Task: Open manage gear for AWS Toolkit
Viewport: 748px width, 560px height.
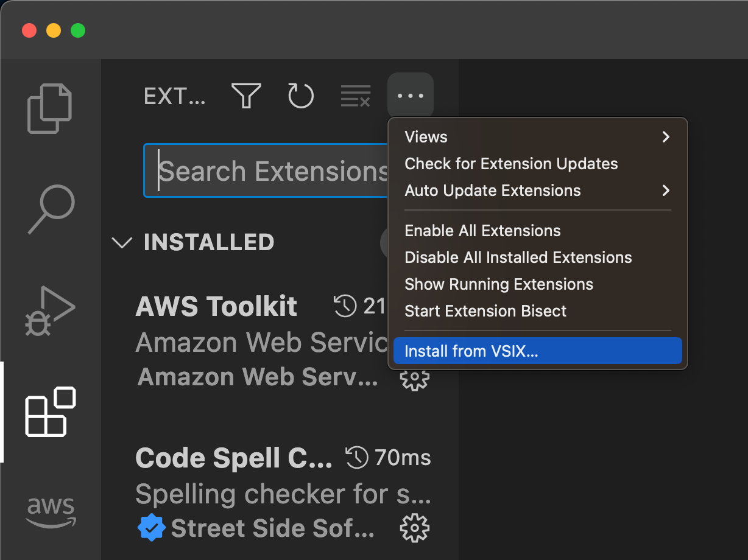Action: (x=414, y=378)
